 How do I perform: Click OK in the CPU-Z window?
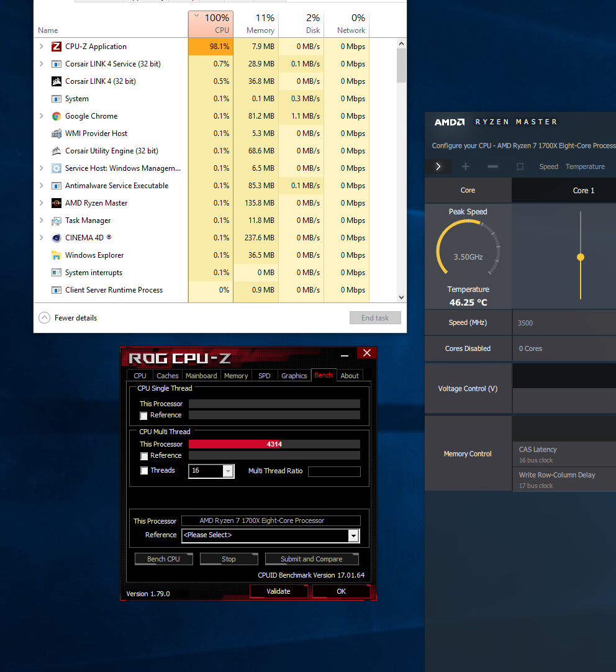342,591
